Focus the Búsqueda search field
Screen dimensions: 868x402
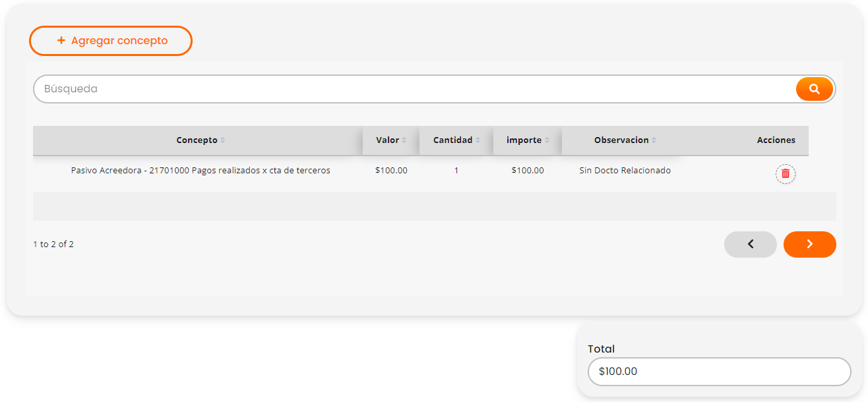pos(414,89)
